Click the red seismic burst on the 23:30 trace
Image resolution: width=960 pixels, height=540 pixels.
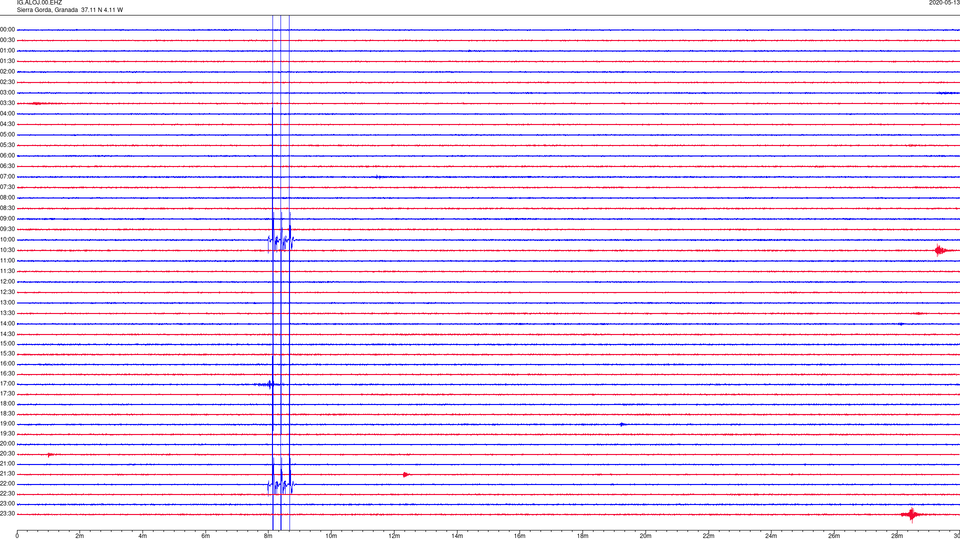coord(913,514)
